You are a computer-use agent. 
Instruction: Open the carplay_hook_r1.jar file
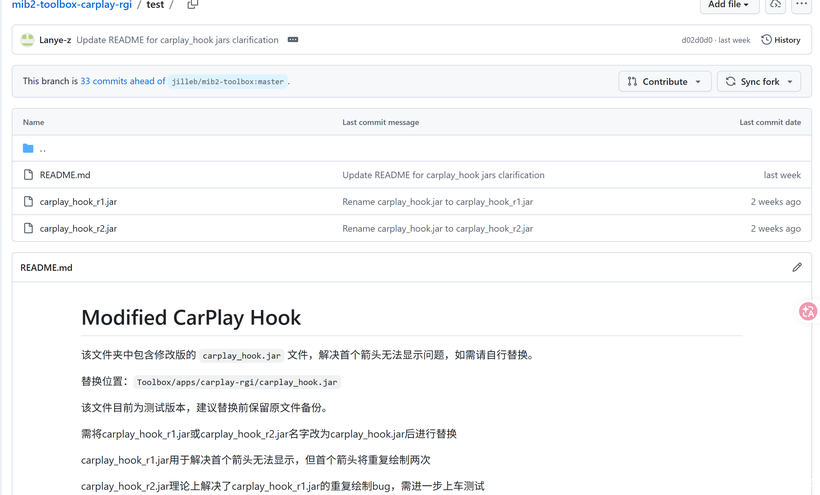click(78, 202)
